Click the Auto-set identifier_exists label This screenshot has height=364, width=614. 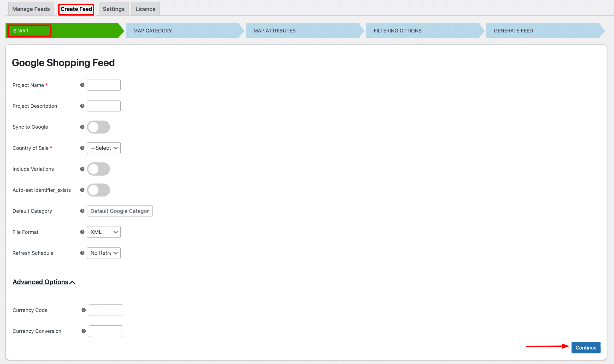42,190
